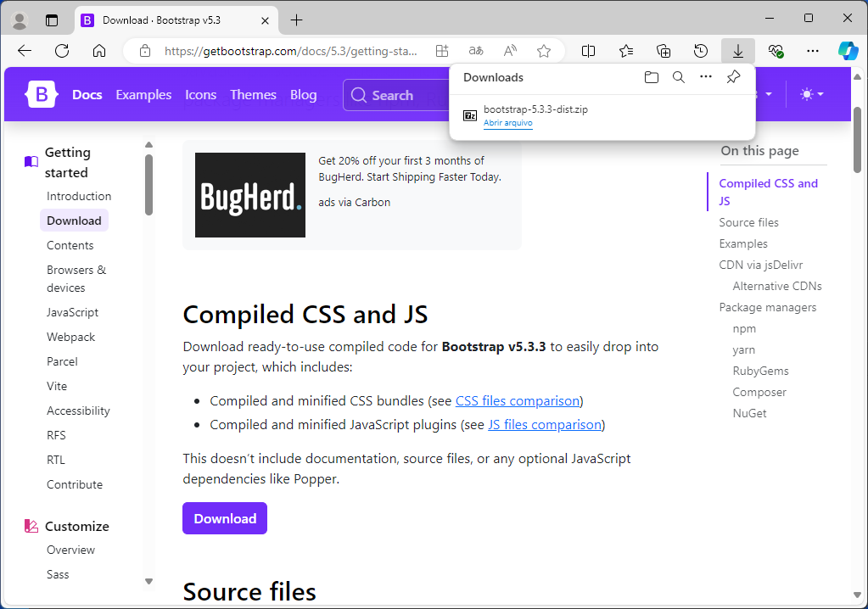Click the page scrollbar thumb
The height and width of the screenshot is (609, 868).
pos(857,140)
